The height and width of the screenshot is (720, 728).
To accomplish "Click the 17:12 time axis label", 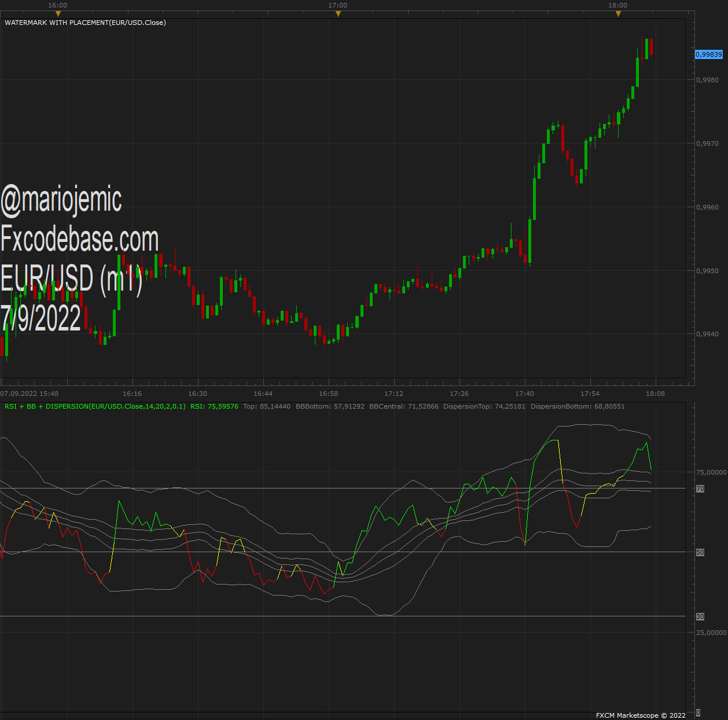I will point(394,394).
